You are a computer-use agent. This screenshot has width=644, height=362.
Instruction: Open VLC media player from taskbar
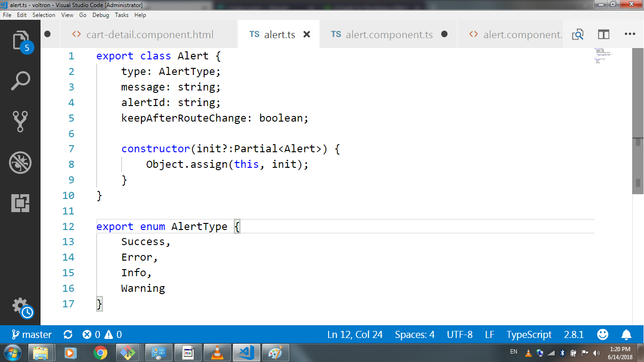(x=216, y=352)
